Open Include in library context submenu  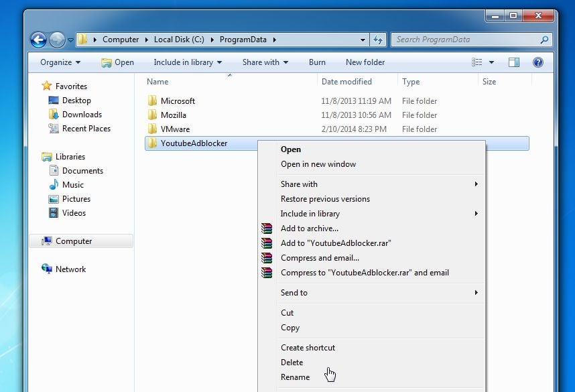(372, 213)
